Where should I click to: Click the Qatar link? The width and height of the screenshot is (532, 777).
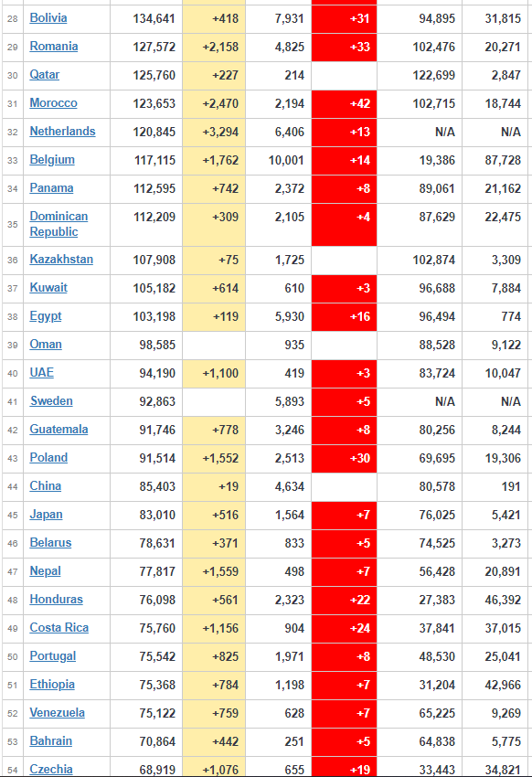click(x=45, y=74)
